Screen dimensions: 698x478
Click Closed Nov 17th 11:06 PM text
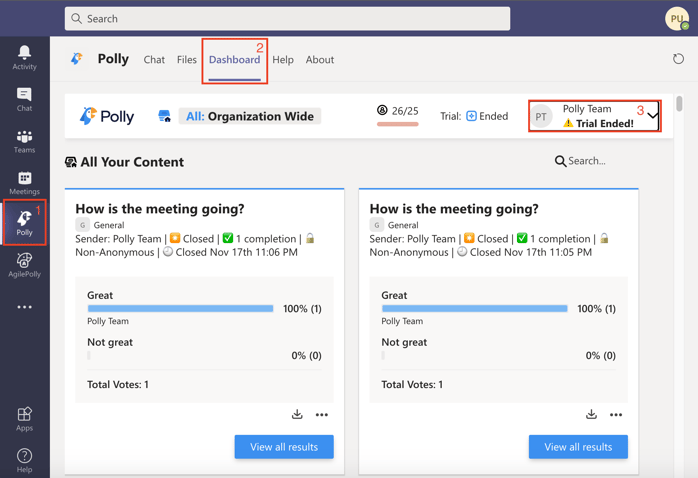tap(236, 252)
